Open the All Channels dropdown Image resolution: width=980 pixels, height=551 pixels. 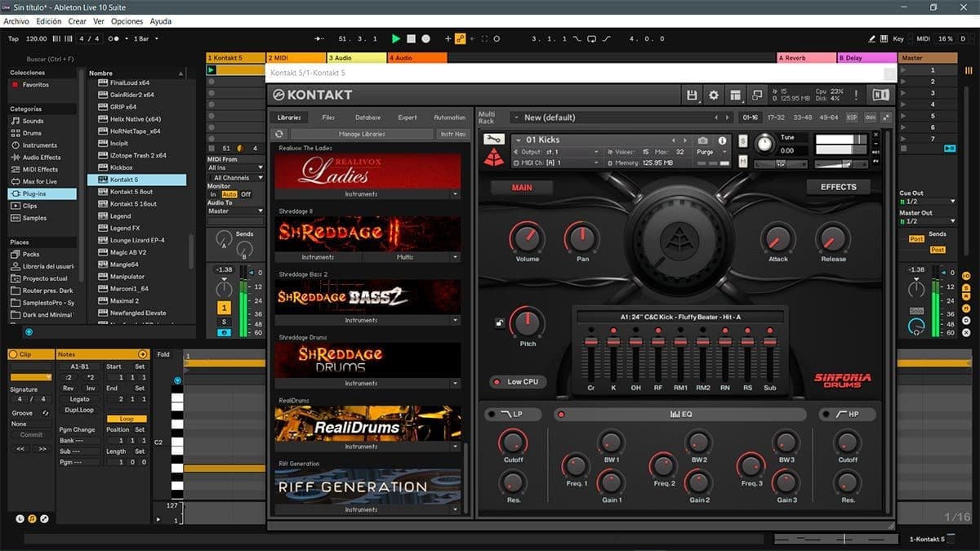pyautogui.click(x=235, y=177)
